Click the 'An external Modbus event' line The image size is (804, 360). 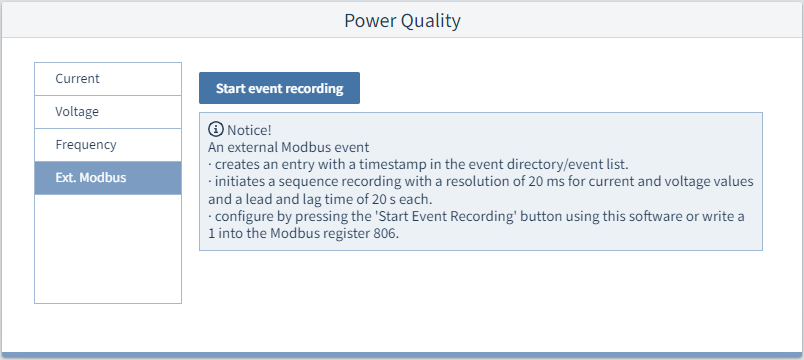pos(289,148)
